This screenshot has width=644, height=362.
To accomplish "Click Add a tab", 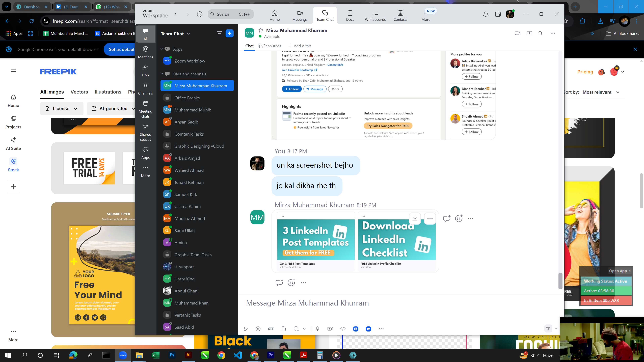I will [x=300, y=46].
